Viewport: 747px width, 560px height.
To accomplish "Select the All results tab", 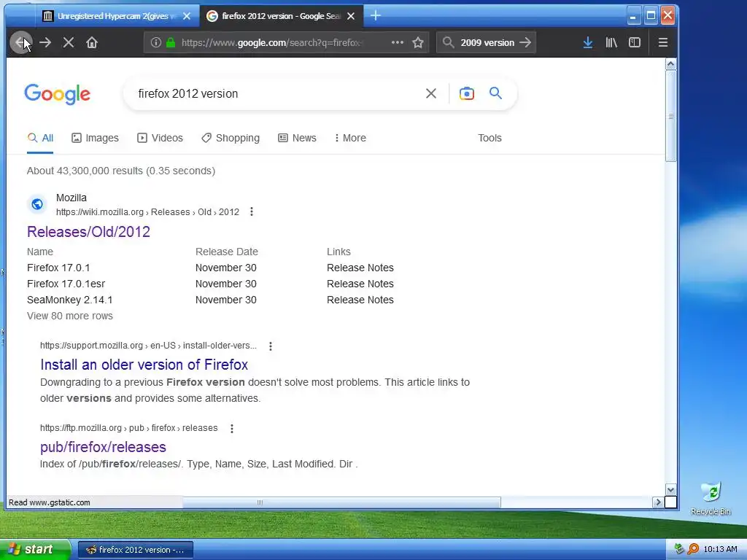I will pyautogui.click(x=40, y=138).
